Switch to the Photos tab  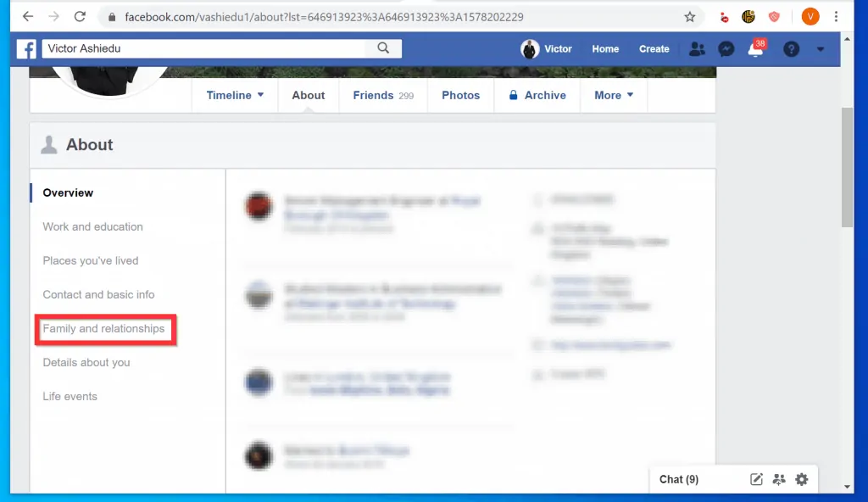click(x=460, y=95)
